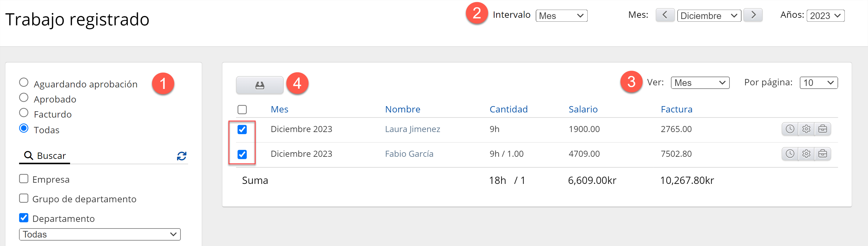Select the Aprobado radio option
Viewport: 868px width, 246px height.
tap(24, 98)
